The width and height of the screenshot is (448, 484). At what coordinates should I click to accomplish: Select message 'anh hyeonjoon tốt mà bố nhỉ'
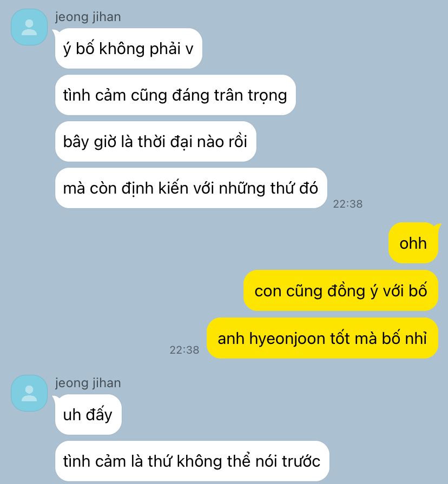322,338
